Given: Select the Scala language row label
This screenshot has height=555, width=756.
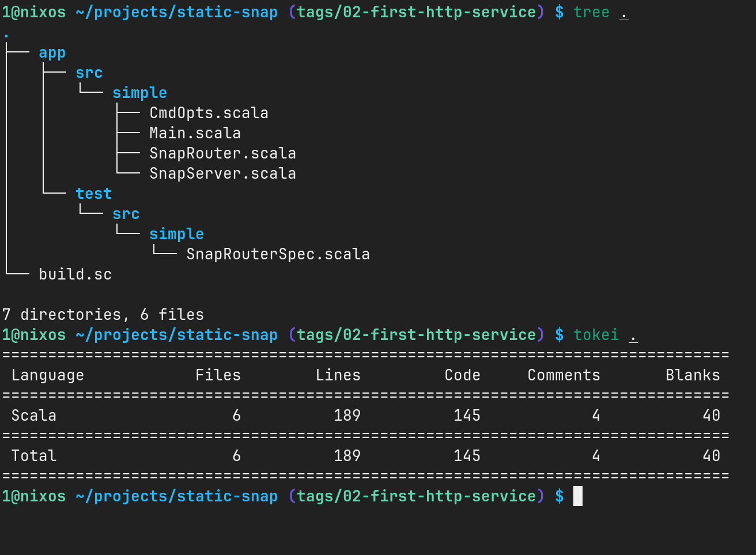Looking at the screenshot, I should pos(34,416).
